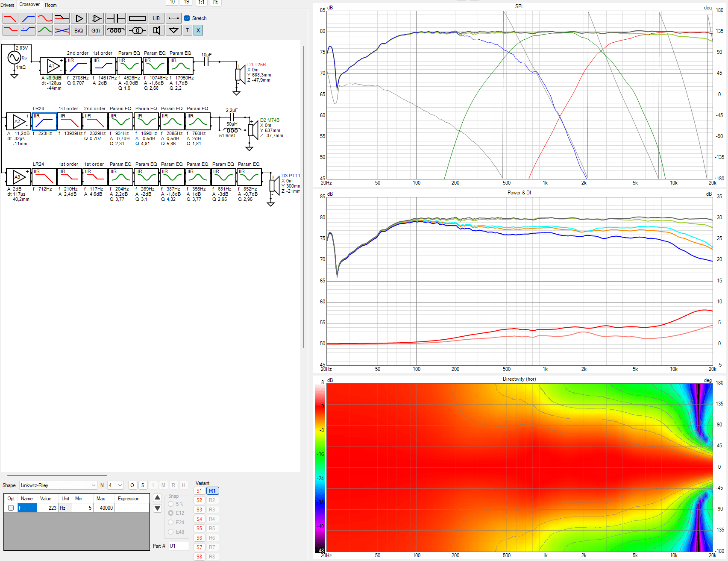
Task: Add a high-pass filter block
Action: point(27,18)
